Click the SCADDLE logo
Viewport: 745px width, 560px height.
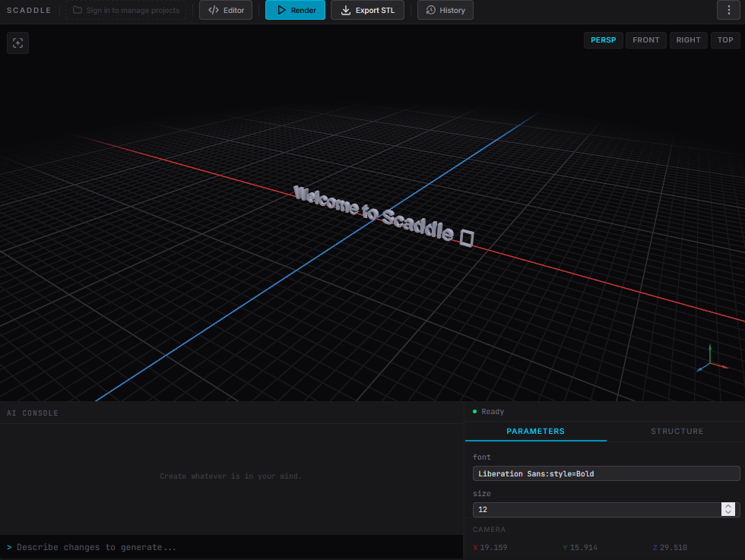[x=29, y=10]
